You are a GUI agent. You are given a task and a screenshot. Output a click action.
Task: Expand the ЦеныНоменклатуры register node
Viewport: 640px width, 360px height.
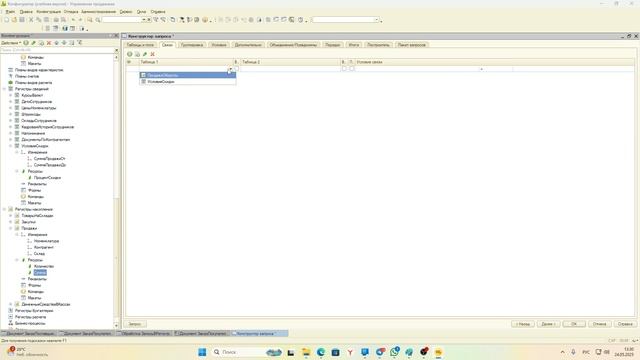pyautogui.click(x=11, y=108)
